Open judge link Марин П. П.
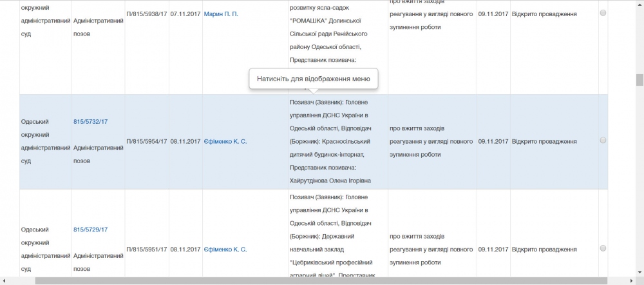The image size is (644, 285). (x=221, y=14)
